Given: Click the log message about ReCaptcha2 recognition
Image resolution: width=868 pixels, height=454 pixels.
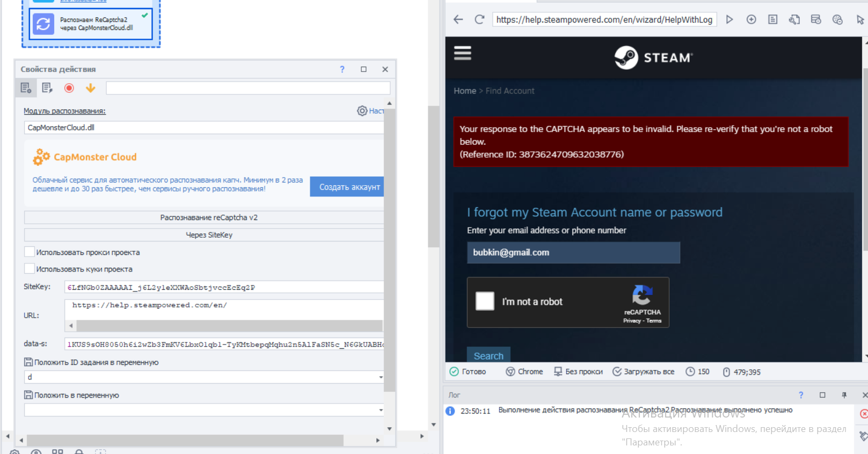Looking at the screenshot, I should coord(645,410).
